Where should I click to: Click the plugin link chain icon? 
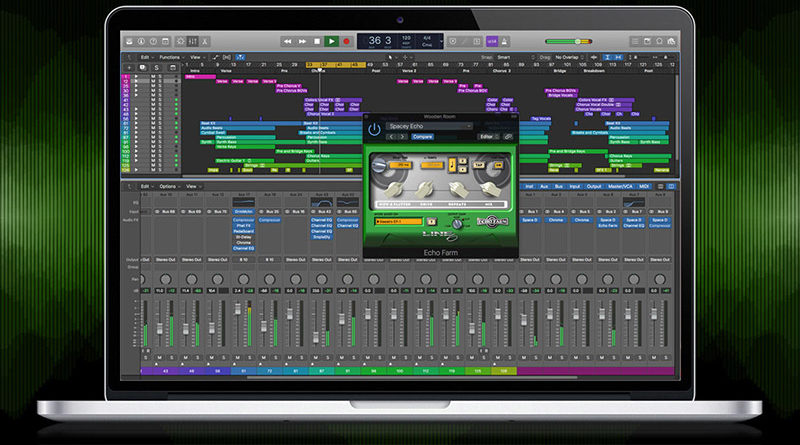click(508, 137)
